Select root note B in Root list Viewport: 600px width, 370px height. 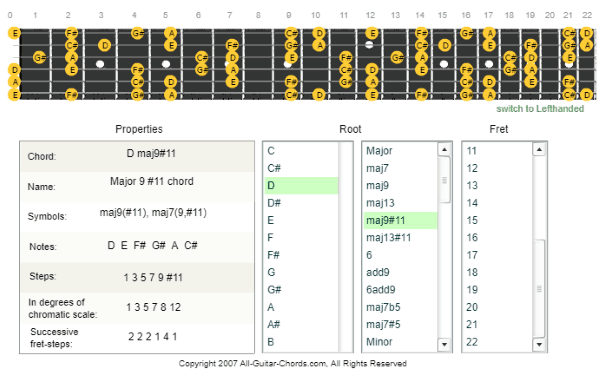(301, 342)
